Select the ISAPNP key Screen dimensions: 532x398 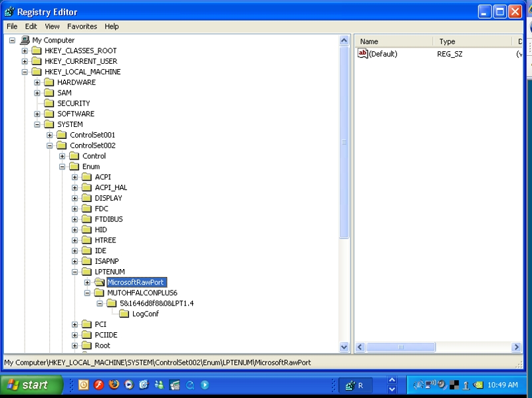point(107,261)
